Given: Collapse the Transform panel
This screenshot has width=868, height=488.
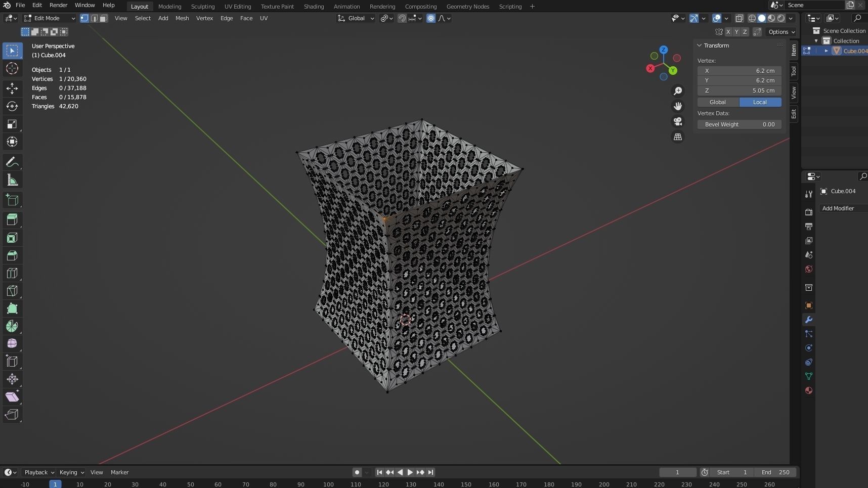Looking at the screenshot, I should (700, 46).
